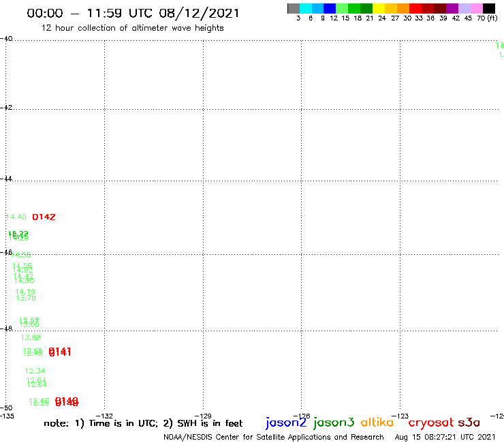
Task: Select the red pass label D142
Action: pos(44,217)
